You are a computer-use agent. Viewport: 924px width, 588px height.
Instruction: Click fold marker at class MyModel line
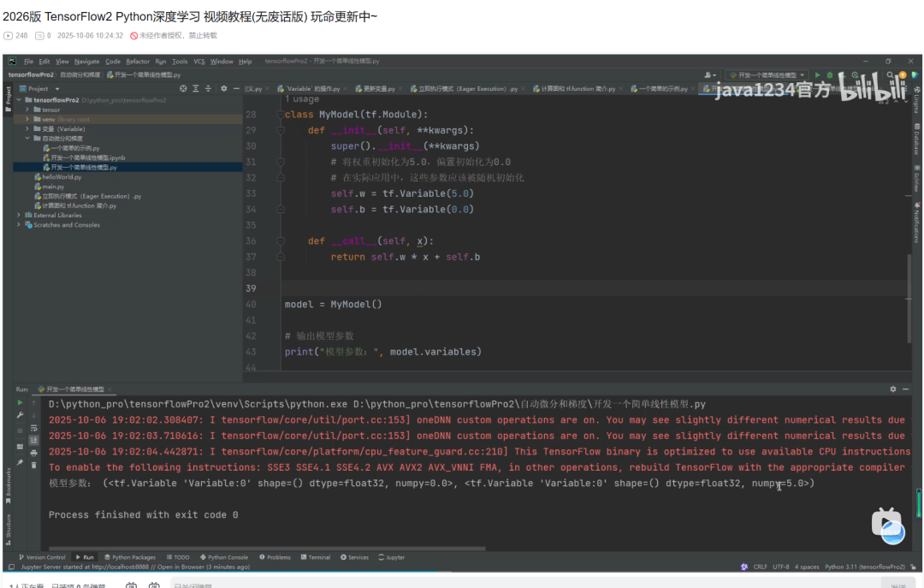click(281, 115)
